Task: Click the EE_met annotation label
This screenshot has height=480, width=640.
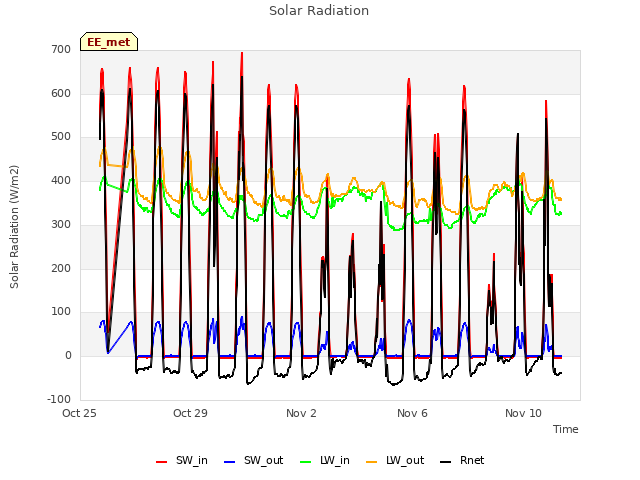Action: click(x=109, y=42)
